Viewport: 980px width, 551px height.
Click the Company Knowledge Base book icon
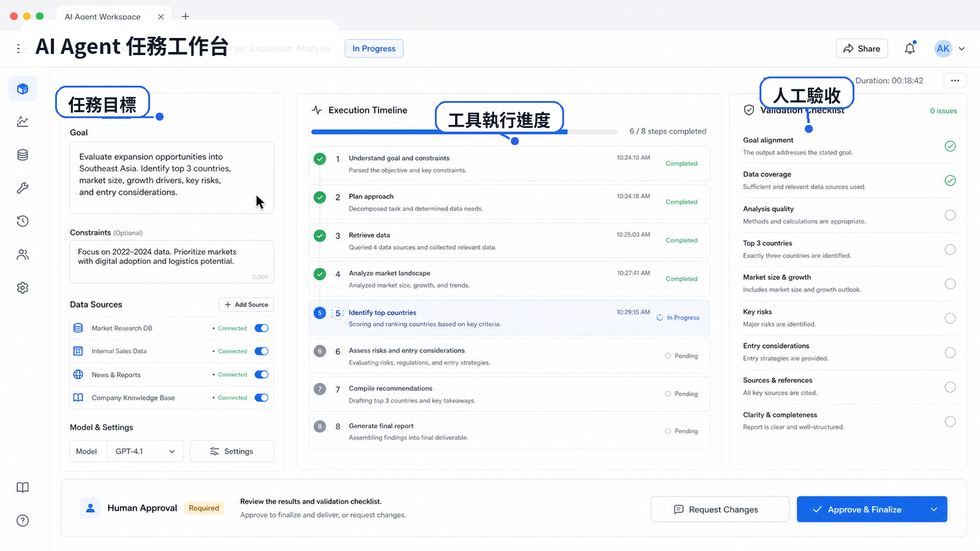pyautogui.click(x=78, y=398)
